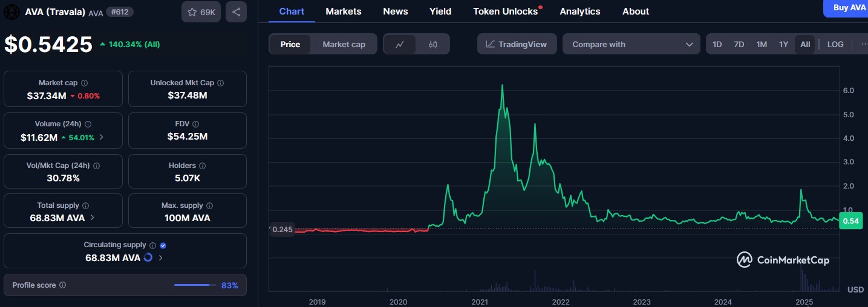868x307 pixels.
Task: Click the $54.25M FDV value
Action: [x=188, y=137]
